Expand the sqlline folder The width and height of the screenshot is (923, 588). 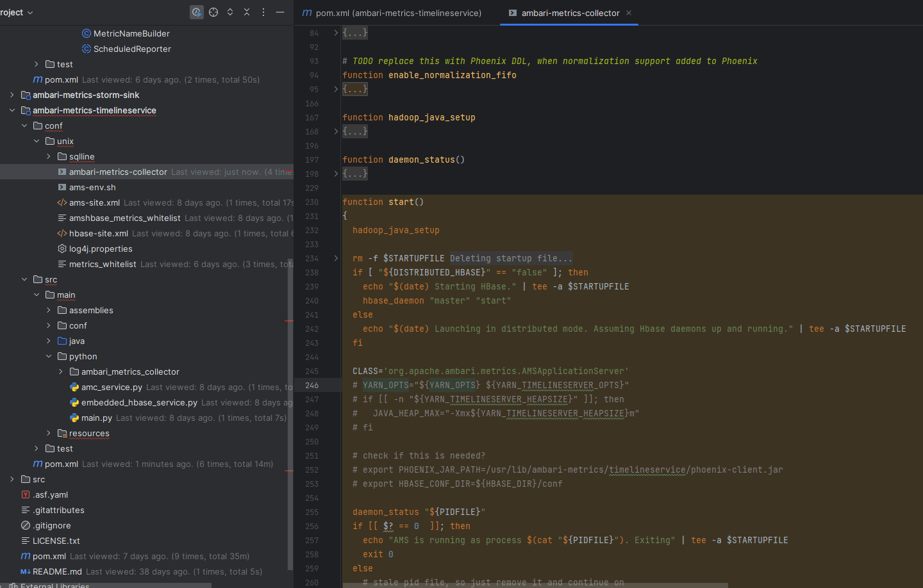point(49,156)
